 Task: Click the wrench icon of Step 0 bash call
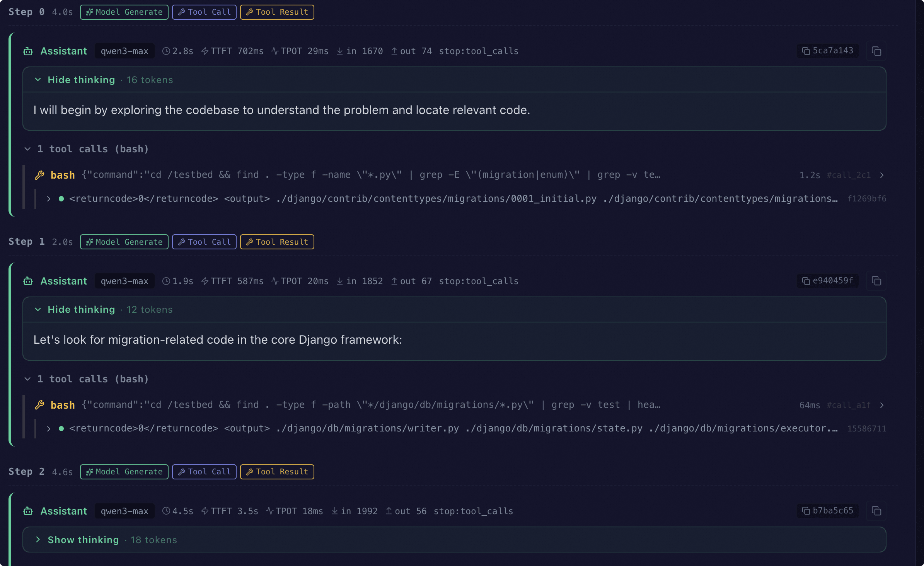click(39, 175)
